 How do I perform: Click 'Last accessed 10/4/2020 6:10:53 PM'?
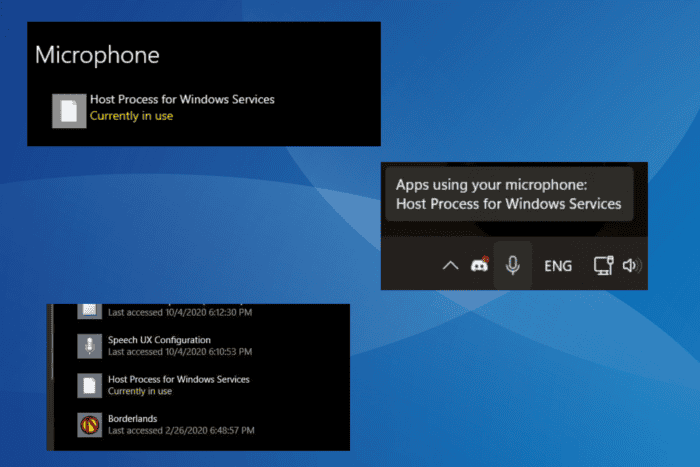[180, 352]
